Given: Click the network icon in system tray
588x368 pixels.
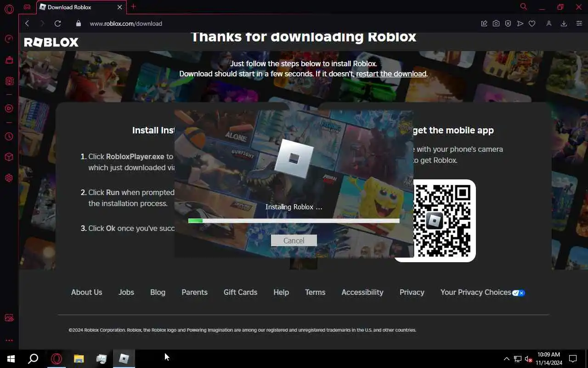Looking at the screenshot, I should 518,359.
